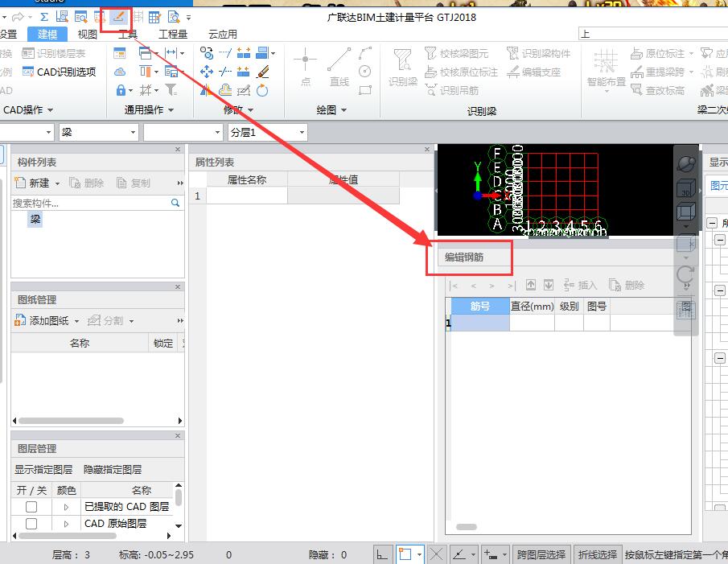The image size is (728, 564).
Task: Click the 3D cube view icon
Action: coord(685,189)
